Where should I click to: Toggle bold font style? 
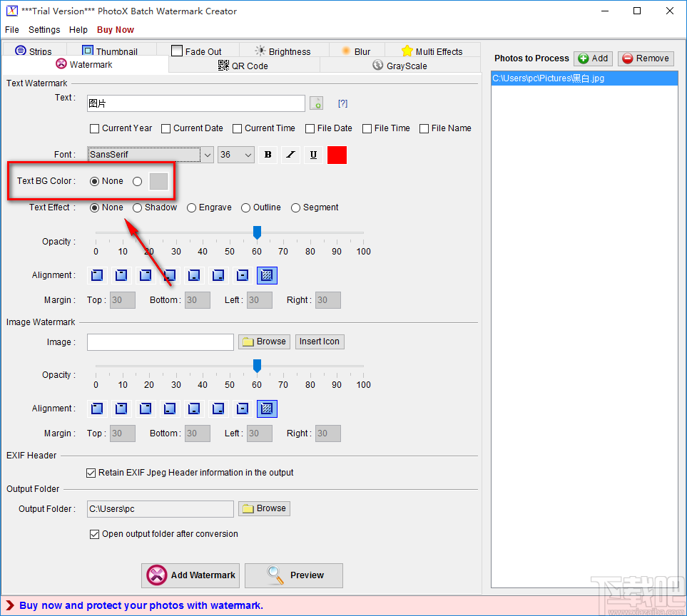268,155
